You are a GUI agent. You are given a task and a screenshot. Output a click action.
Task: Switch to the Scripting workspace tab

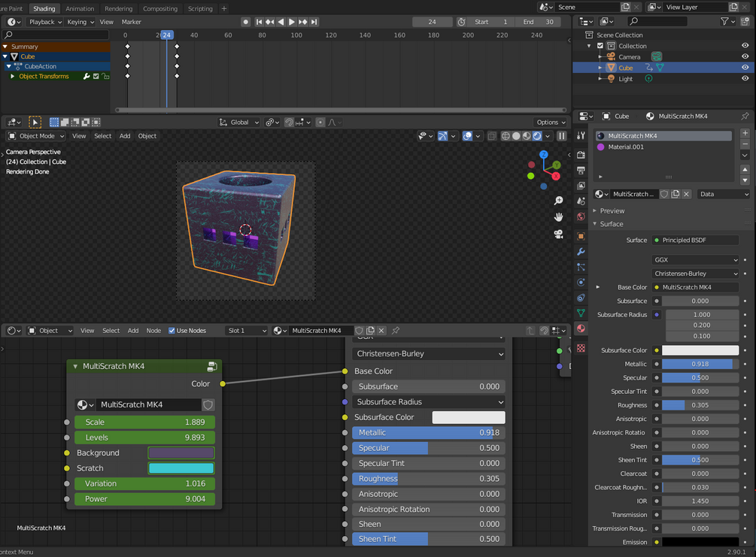pyautogui.click(x=200, y=9)
